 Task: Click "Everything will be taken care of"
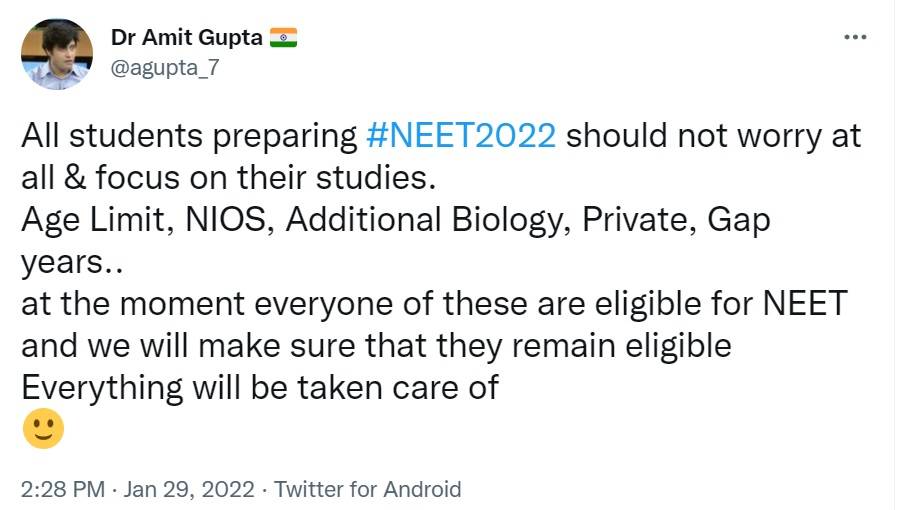pos(259,387)
